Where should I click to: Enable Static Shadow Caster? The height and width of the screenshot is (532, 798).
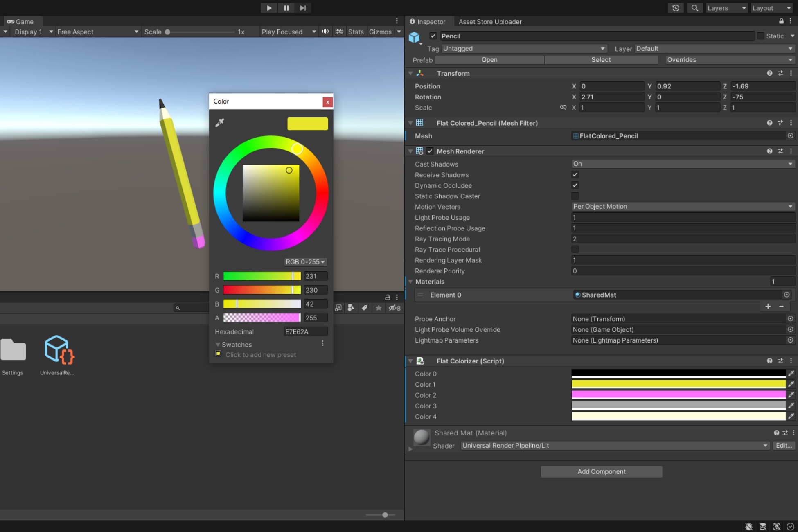tap(575, 196)
